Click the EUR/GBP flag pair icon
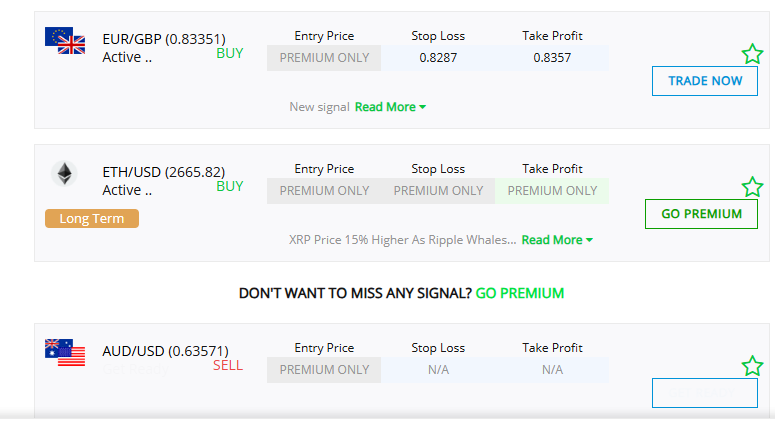 pyautogui.click(x=65, y=41)
